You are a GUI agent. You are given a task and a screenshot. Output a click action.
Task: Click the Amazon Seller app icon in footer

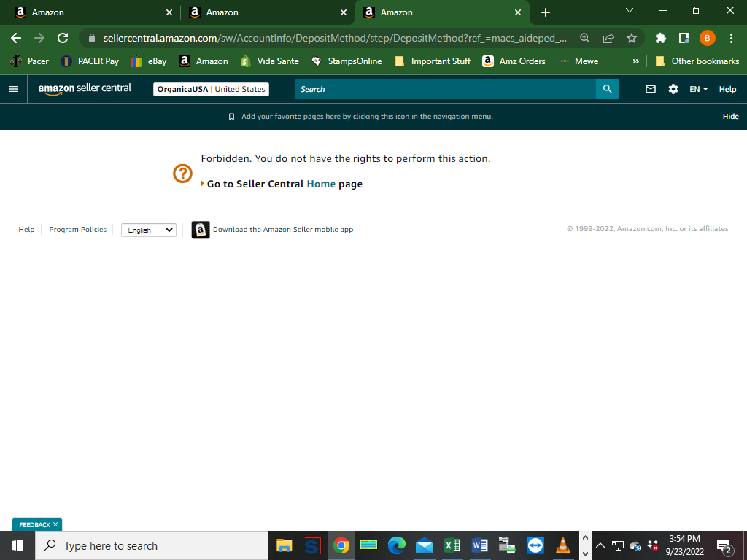[200, 229]
